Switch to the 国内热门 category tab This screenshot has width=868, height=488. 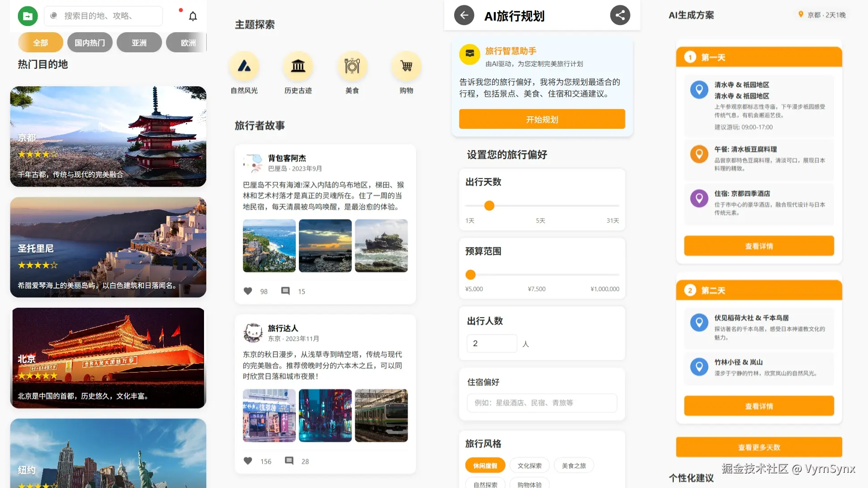(90, 42)
